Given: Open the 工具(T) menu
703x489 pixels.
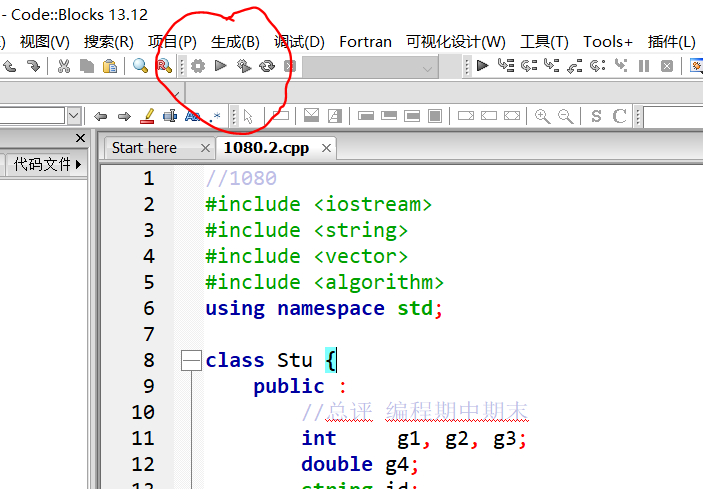Looking at the screenshot, I should [x=544, y=42].
